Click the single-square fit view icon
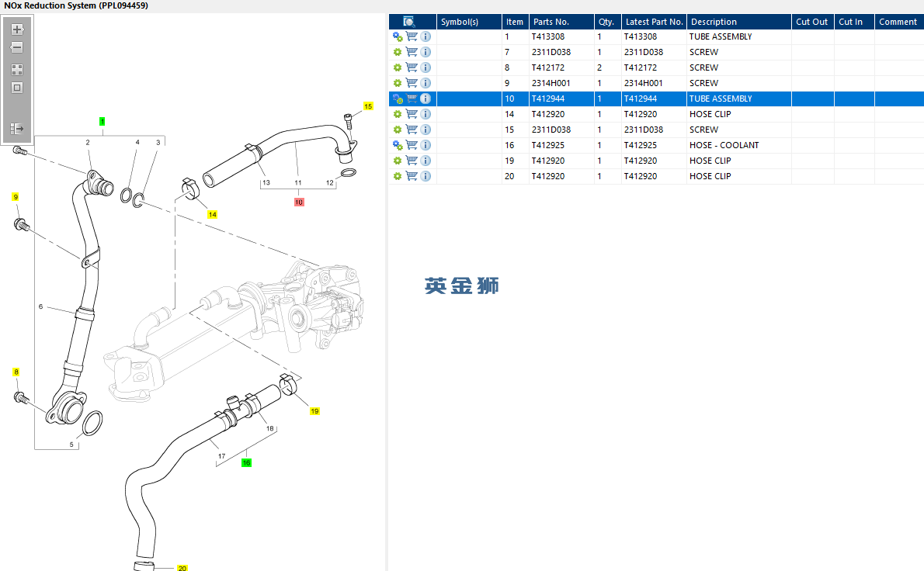The image size is (924, 571). [17, 88]
